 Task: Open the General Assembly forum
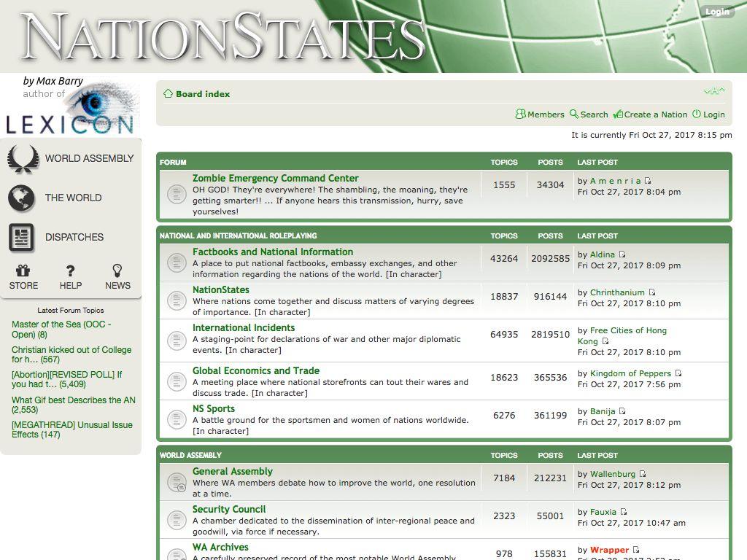233,471
